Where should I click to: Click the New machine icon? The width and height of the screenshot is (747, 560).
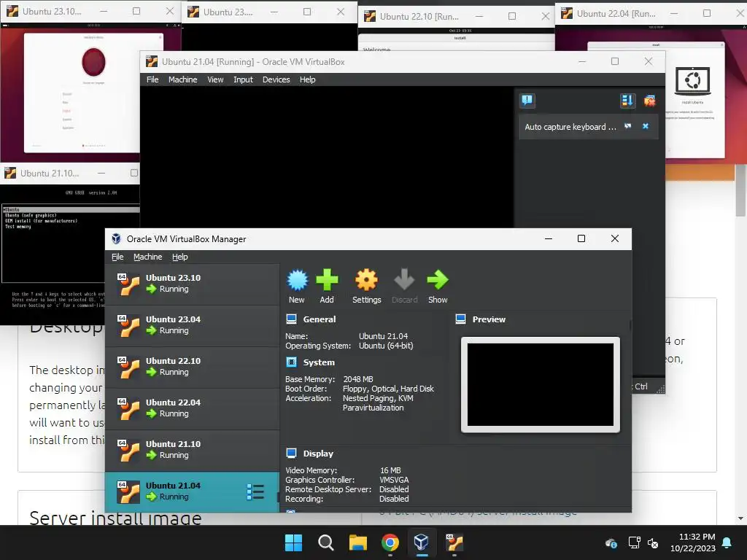pos(298,280)
